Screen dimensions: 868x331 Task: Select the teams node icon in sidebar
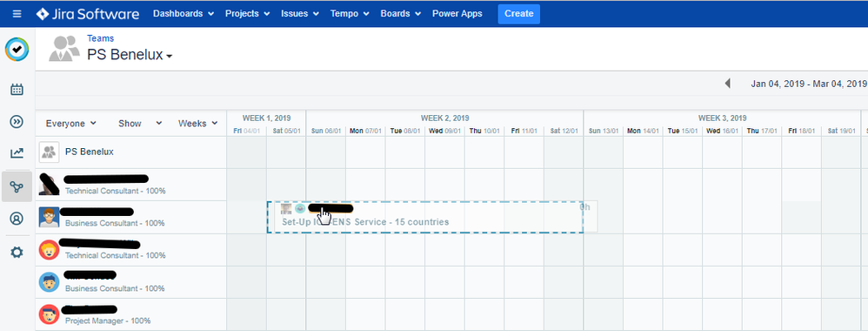[x=17, y=187]
